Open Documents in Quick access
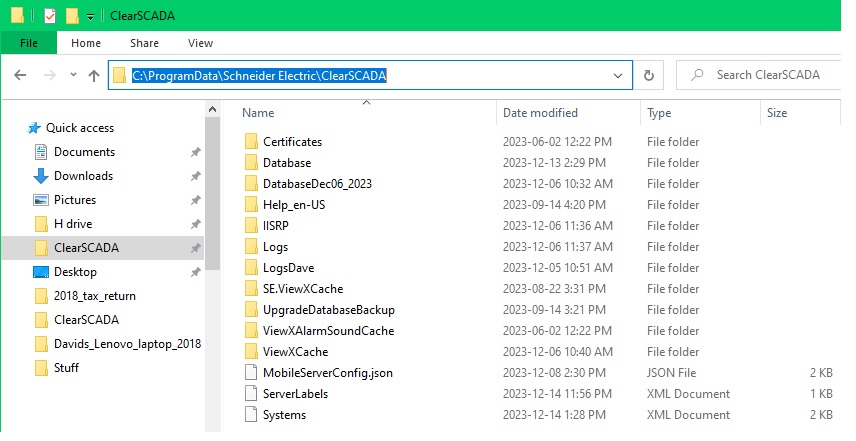This screenshot has height=441, width=856. [x=84, y=152]
